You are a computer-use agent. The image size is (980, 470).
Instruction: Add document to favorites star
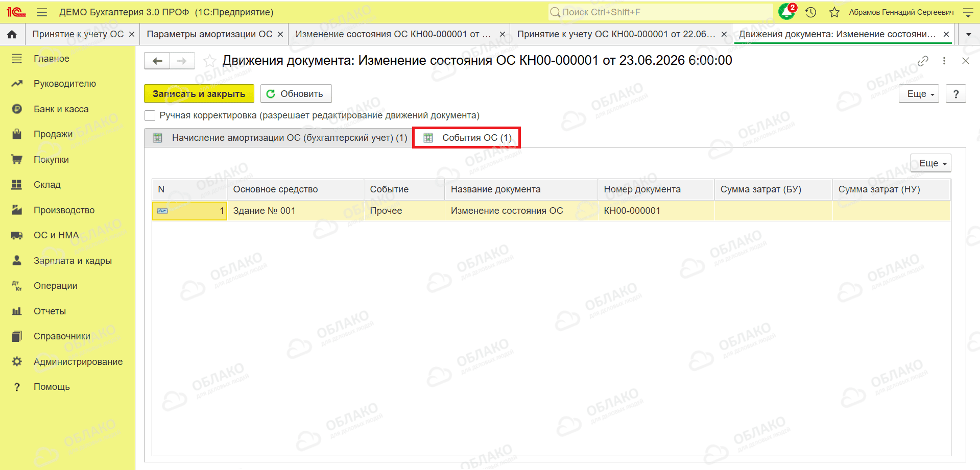[x=209, y=61]
